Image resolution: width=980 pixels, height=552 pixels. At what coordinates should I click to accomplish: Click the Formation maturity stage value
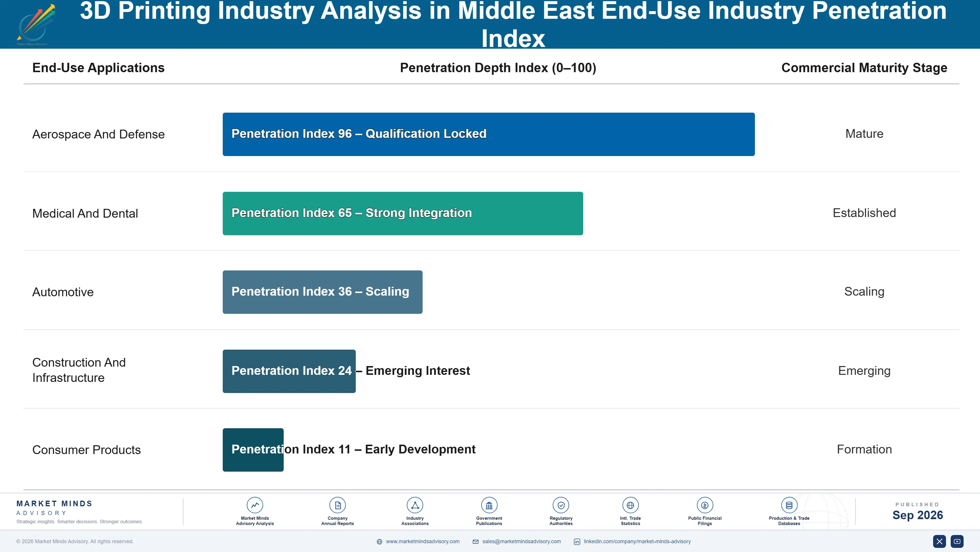pyautogui.click(x=864, y=449)
